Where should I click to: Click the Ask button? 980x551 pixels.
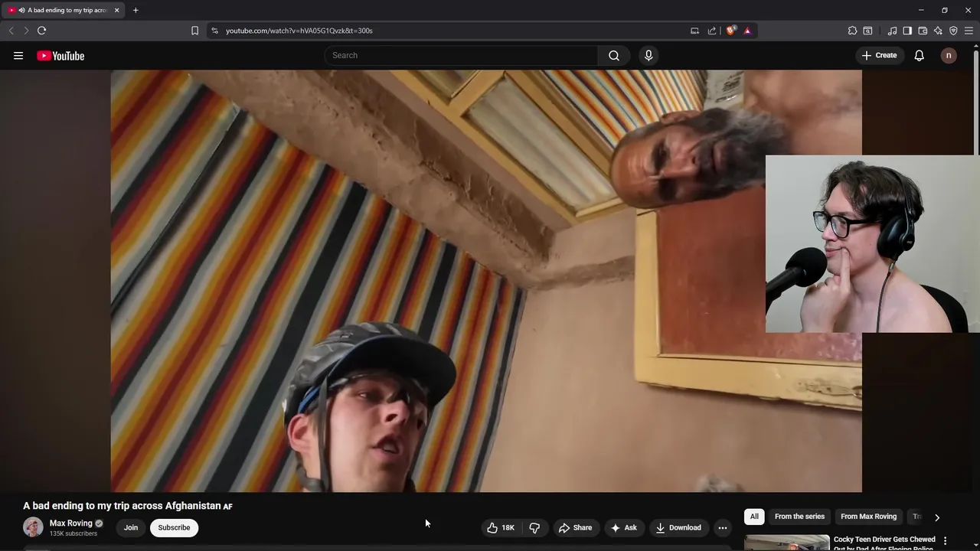[x=624, y=527]
